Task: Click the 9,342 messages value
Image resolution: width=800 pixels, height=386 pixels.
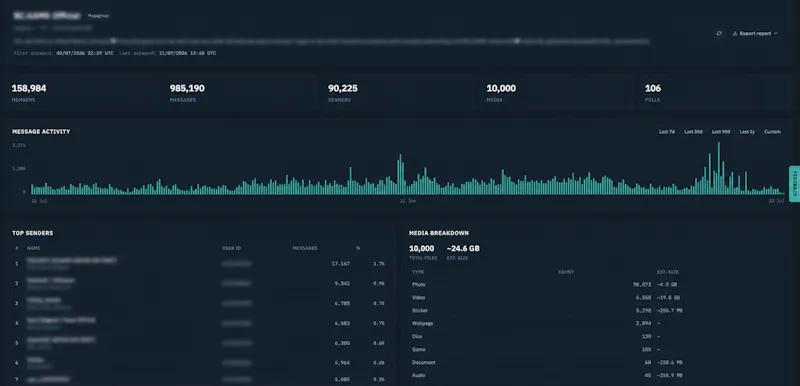Action: point(342,283)
